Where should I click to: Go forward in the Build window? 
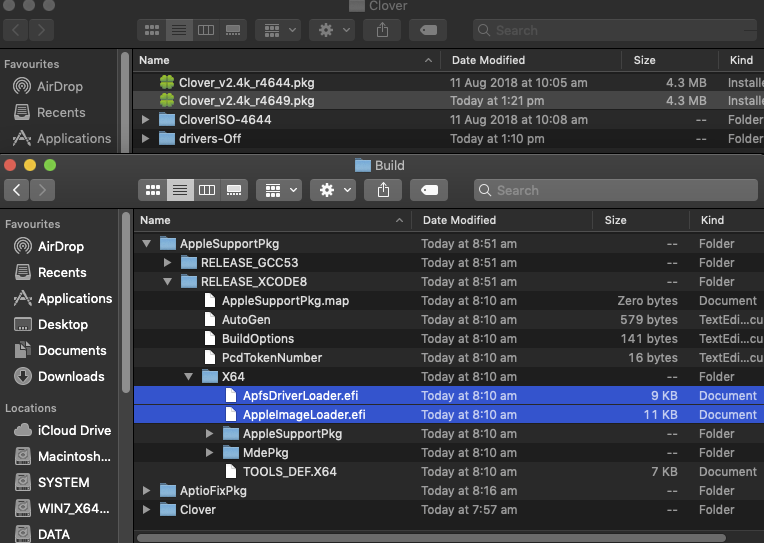coord(42,190)
